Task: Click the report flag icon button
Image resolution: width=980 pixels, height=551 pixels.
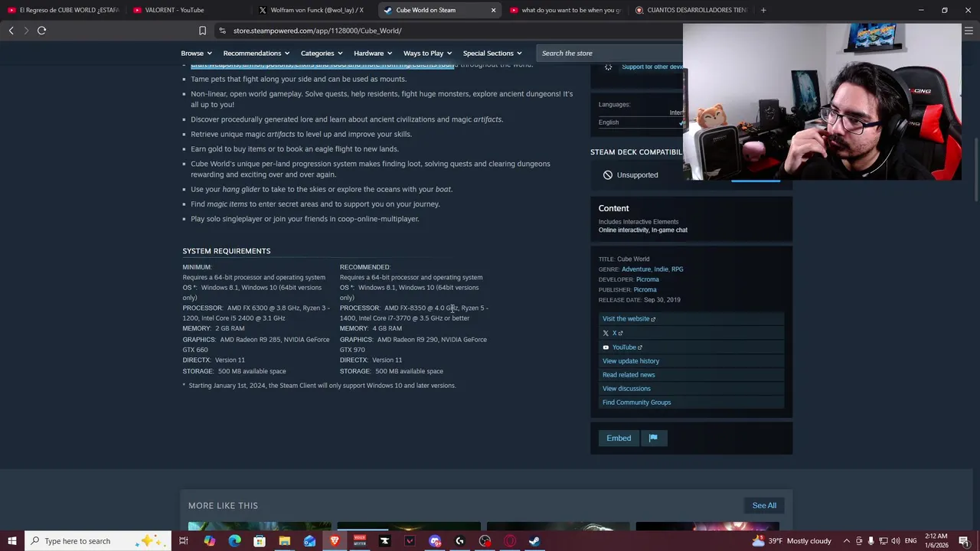Action: click(x=653, y=439)
